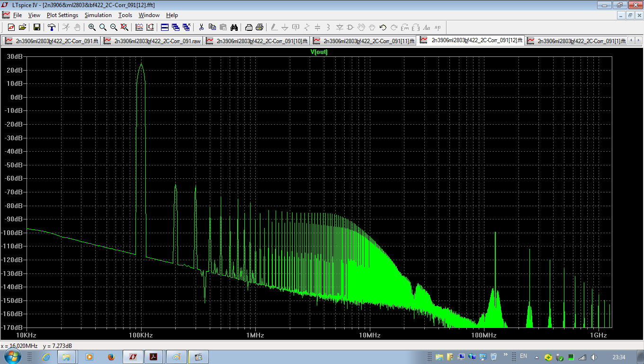Click the 1GHz frequency axis label

coord(599,335)
